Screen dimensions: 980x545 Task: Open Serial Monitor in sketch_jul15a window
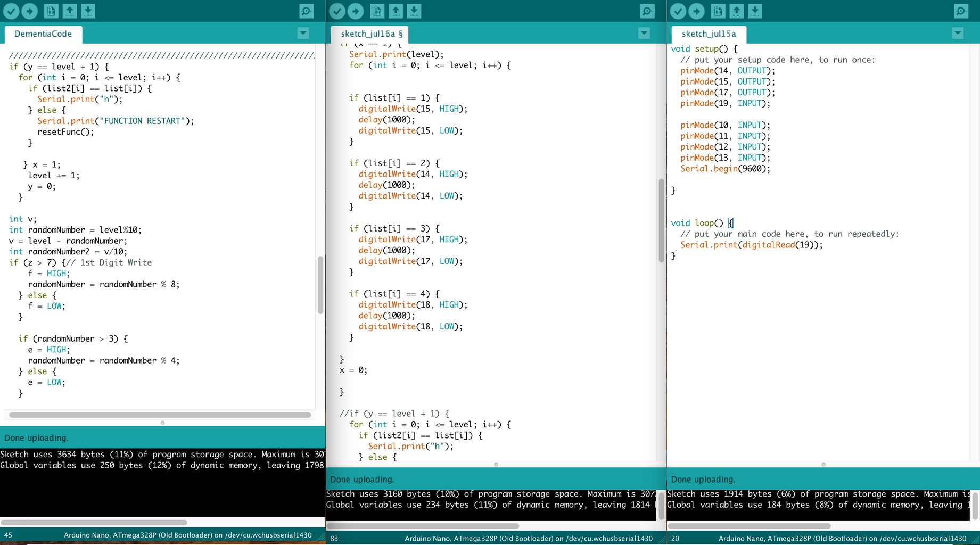click(961, 11)
